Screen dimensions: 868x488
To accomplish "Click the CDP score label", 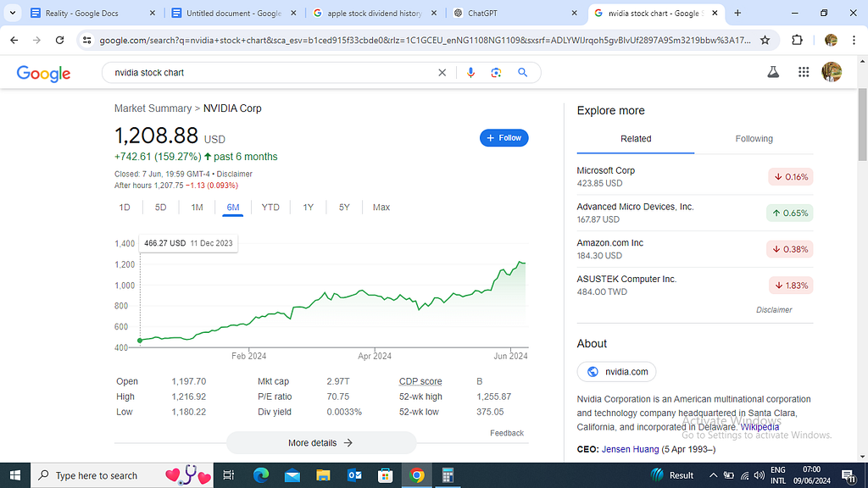I will [x=420, y=381].
